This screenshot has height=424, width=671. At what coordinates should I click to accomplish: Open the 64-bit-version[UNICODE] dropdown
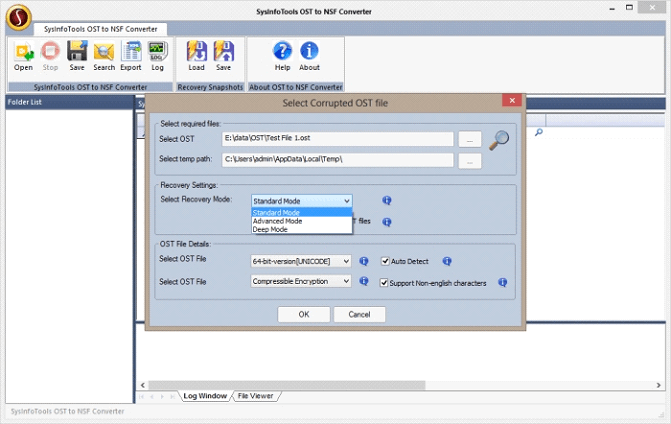pyautogui.click(x=301, y=261)
